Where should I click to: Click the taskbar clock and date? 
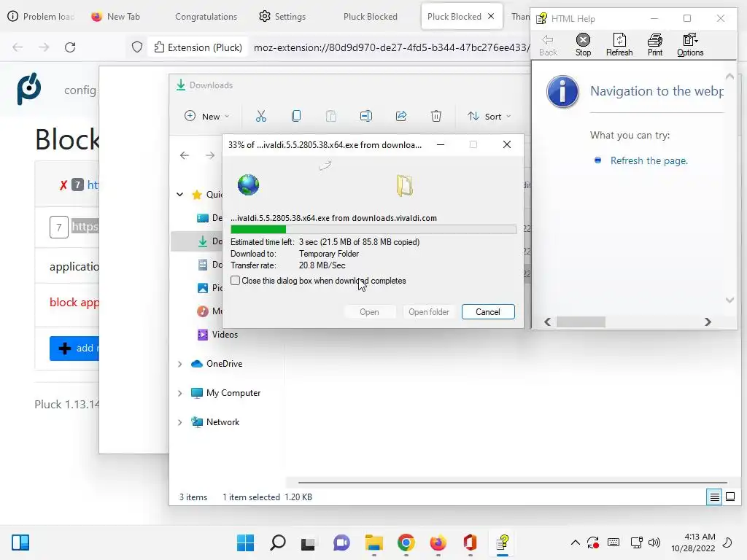(693, 542)
